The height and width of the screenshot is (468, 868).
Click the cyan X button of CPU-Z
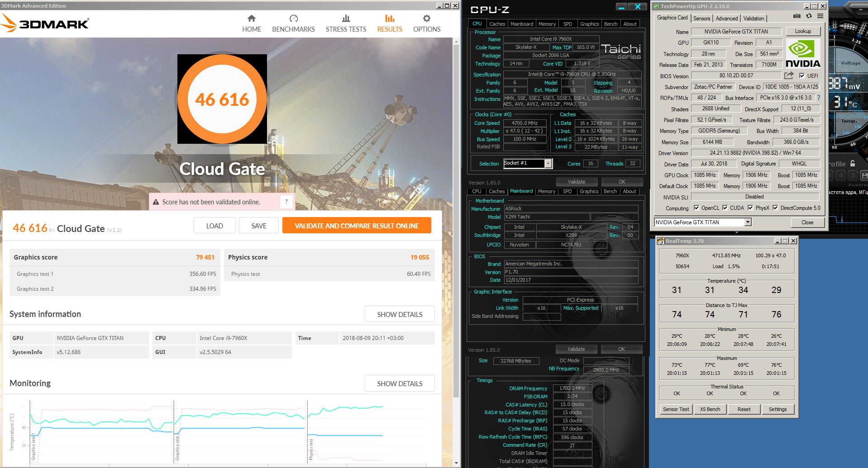[638, 7]
